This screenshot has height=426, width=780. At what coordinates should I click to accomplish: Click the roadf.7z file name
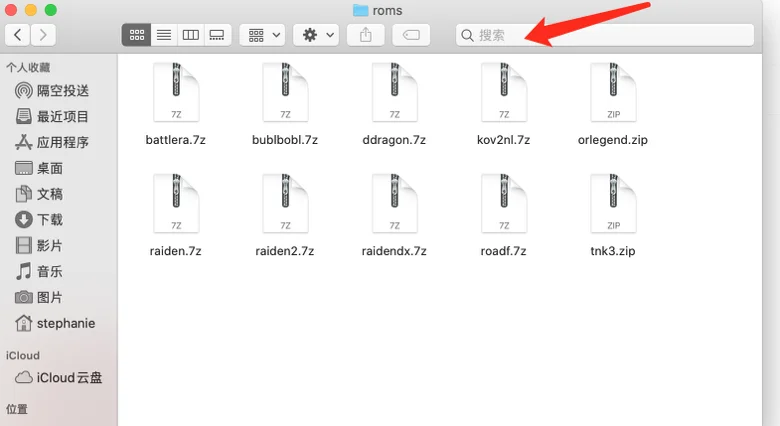click(503, 251)
